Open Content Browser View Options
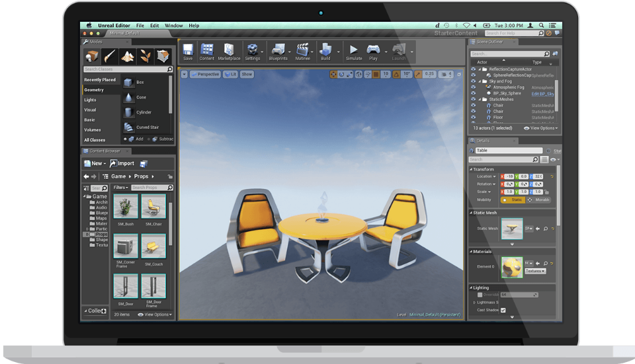The width and height of the screenshot is (635, 364). 155,314
